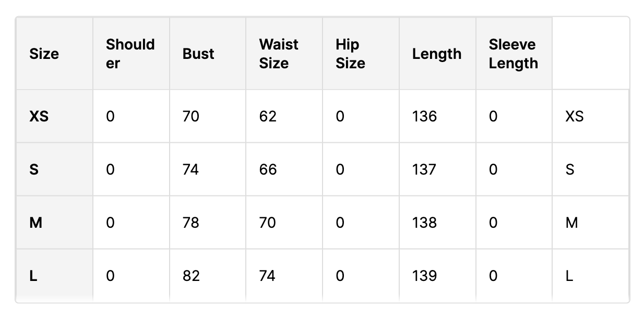644x319 pixels.
Task: Click length value 138
Action: tap(424, 223)
